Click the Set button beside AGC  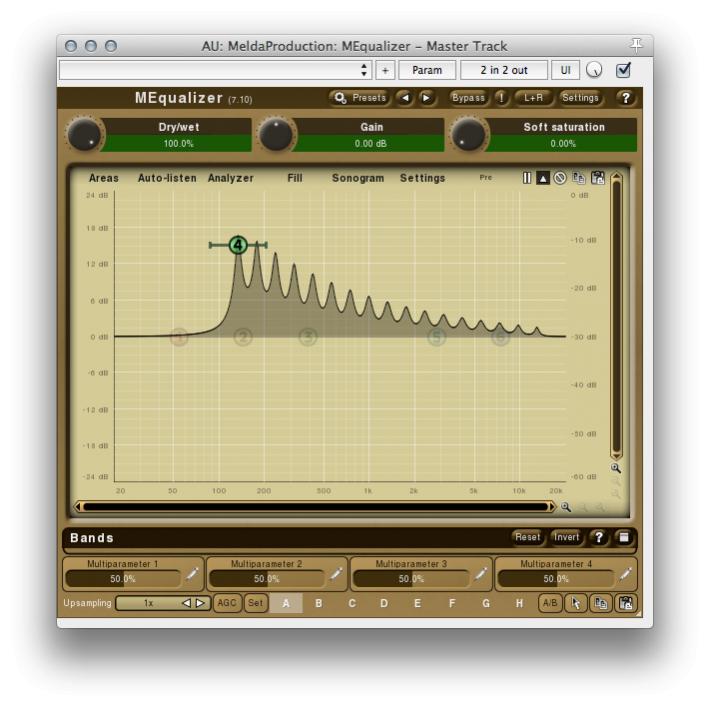[x=255, y=603]
